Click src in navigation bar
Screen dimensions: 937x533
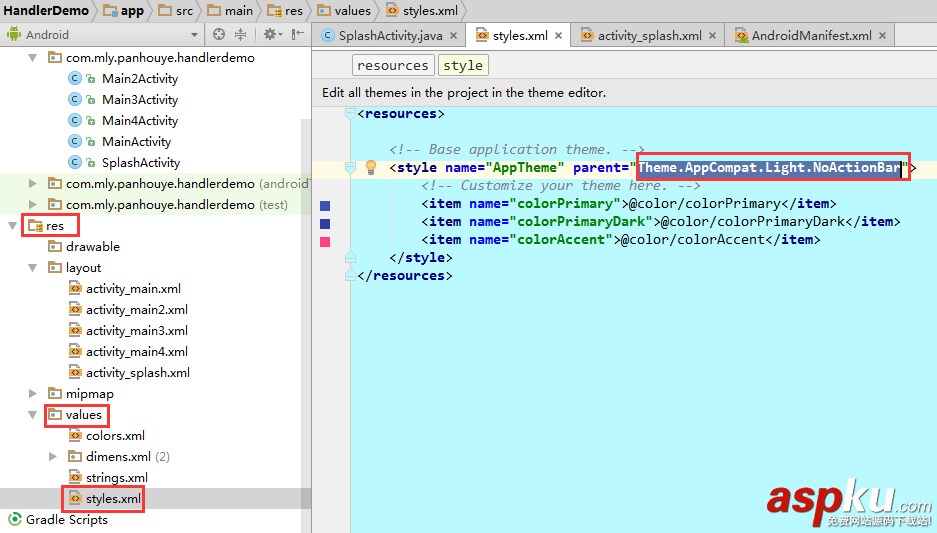(x=176, y=11)
